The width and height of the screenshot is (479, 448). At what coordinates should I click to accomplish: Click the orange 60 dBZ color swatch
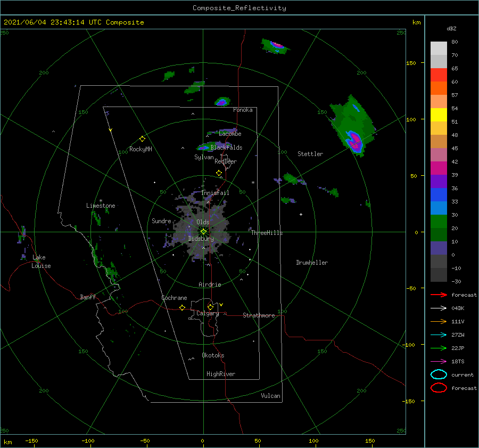[x=439, y=88]
